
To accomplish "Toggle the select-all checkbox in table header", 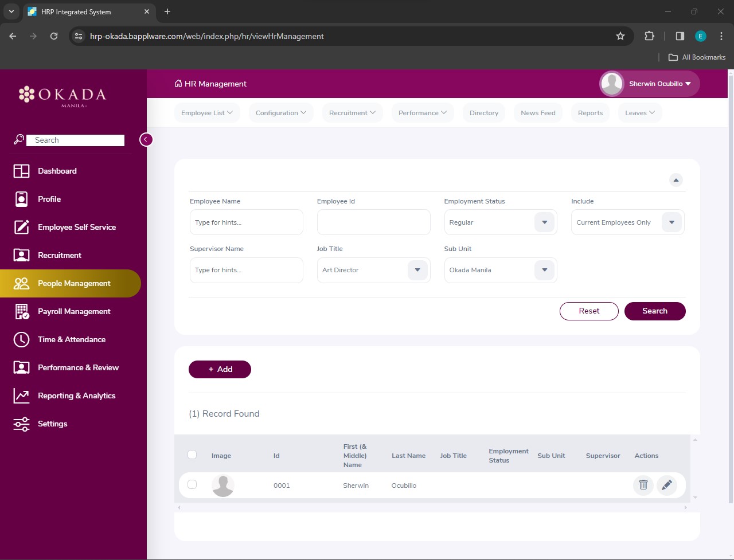I will [x=192, y=455].
